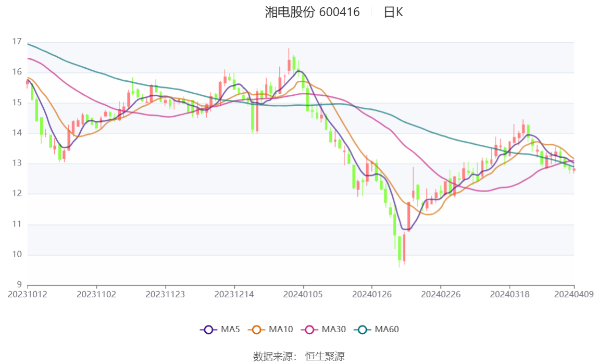Click the 20240226 date axis label
The image size is (598, 364).
[x=441, y=295]
